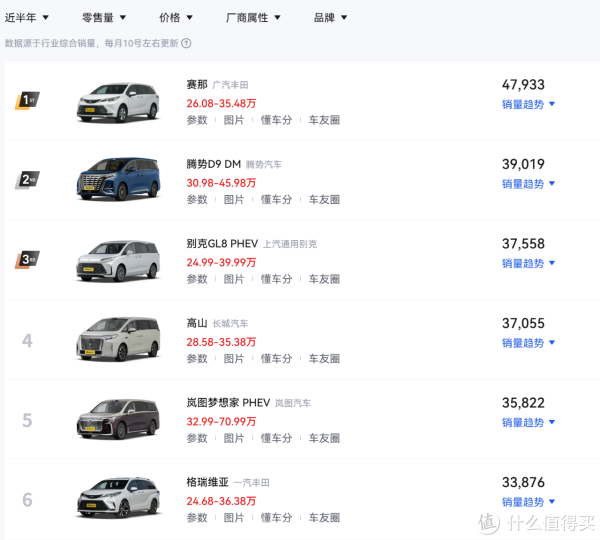Open 参数 for 赛那
This screenshot has height=540, width=600.
click(197, 120)
